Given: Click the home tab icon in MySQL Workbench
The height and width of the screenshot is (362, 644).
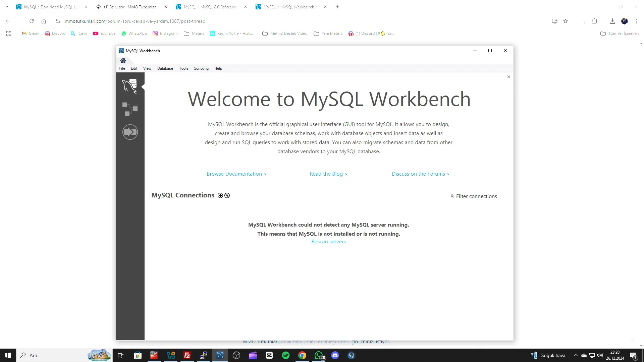Looking at the screenshot, I should tap(123, 60).
